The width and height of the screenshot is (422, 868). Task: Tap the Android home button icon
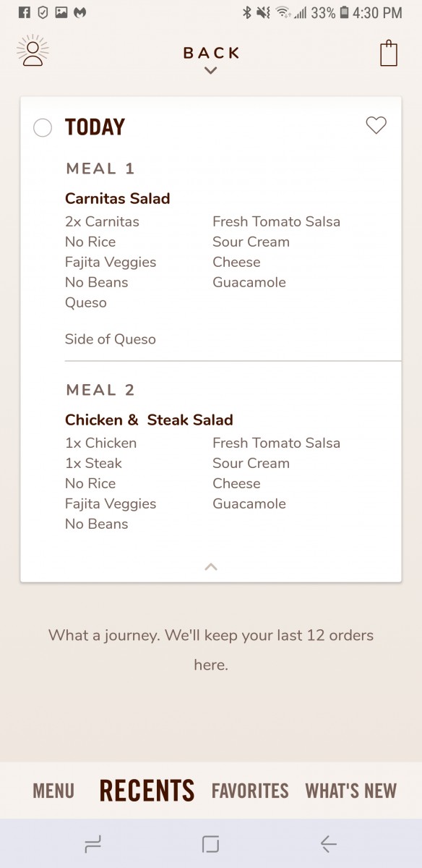pyautogui.click(x=210, y=843)
